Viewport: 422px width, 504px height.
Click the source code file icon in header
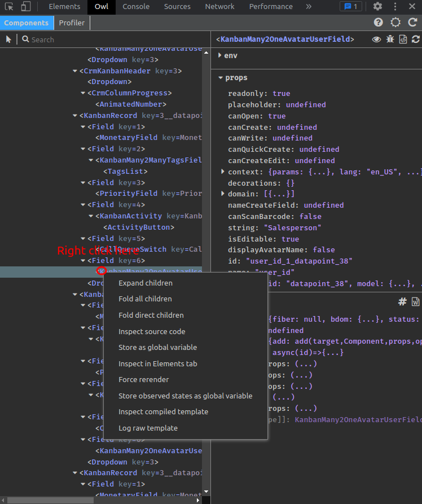tap(403, 39)
